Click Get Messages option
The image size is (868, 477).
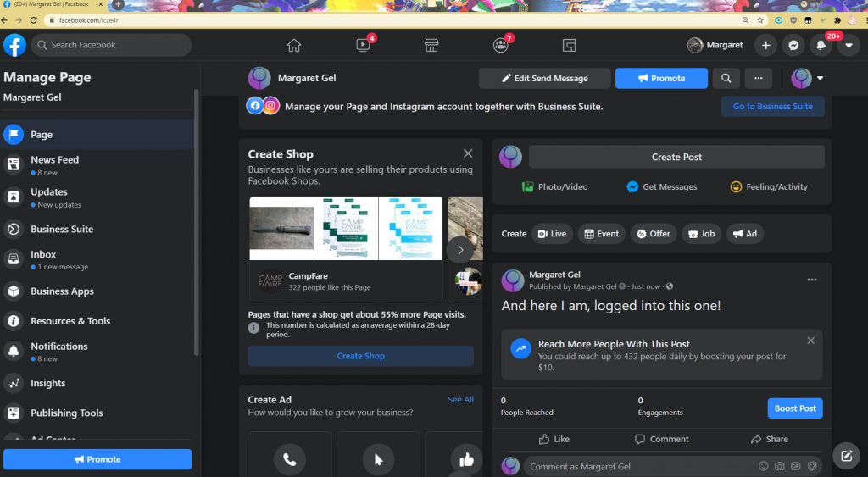tap(662, 187)
